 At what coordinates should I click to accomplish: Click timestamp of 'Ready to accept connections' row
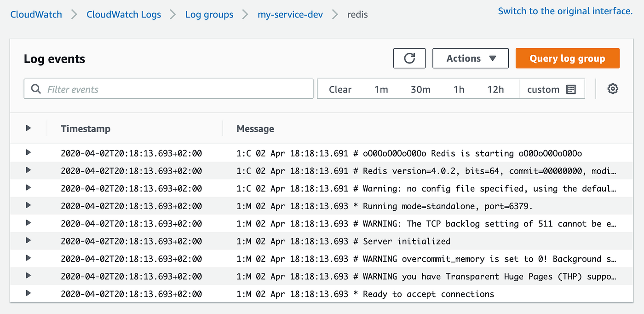tap(131, 294)
